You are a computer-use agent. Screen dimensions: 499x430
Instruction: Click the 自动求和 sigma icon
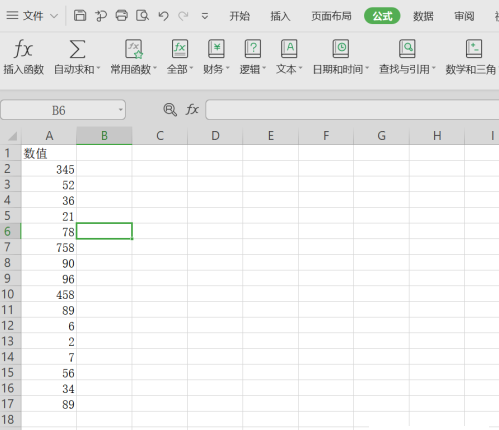point(77,49)
